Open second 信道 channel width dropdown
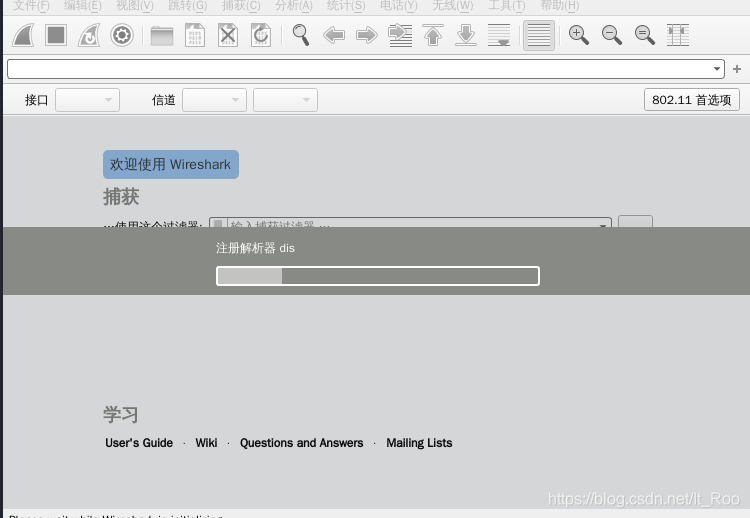 [286, 100]
